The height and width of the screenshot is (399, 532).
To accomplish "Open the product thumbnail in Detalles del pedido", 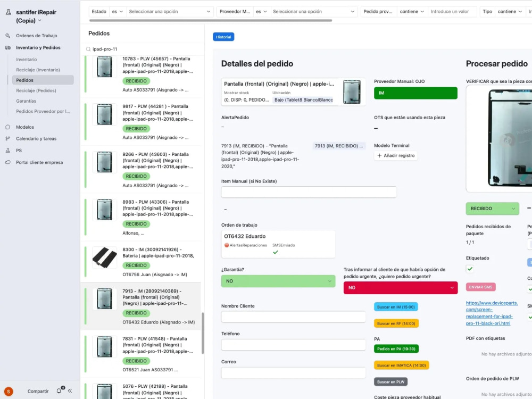I will [x=352, y=92].
